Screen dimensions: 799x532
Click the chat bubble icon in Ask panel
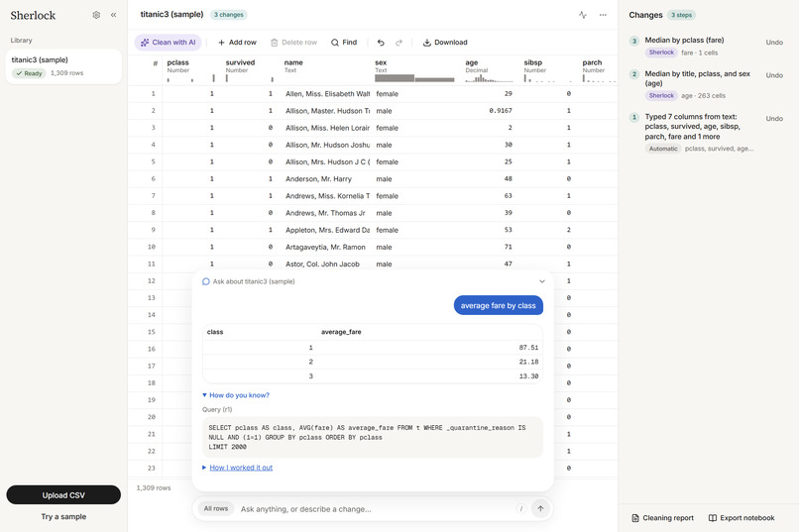206,281
